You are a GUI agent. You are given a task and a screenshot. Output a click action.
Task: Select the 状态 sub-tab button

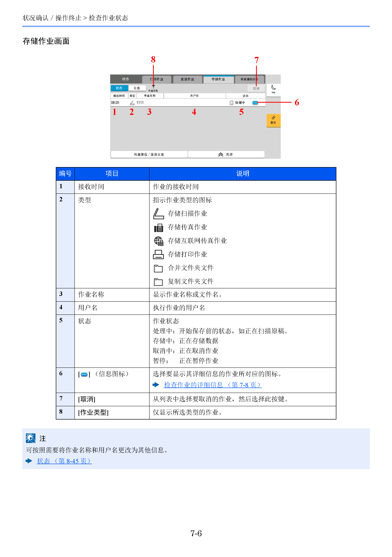coord(119,88)
